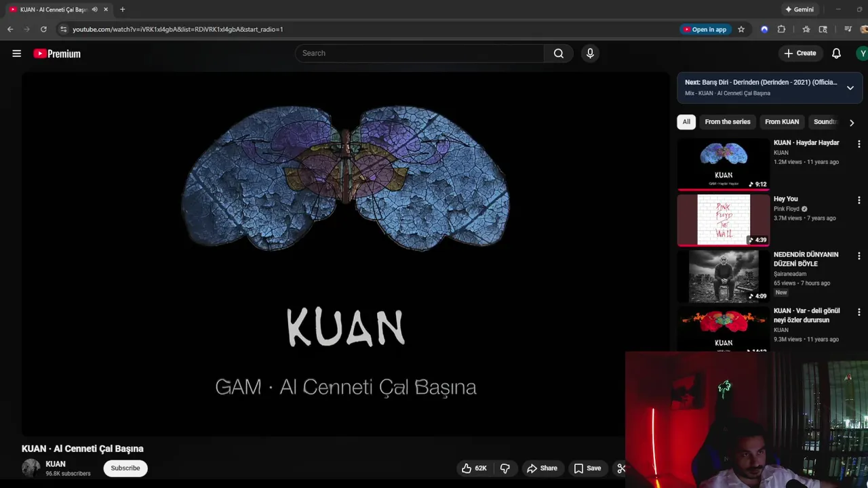Screen dimensions: 868x488
Task: Save the video to a playlist
Action: (587, 468)
